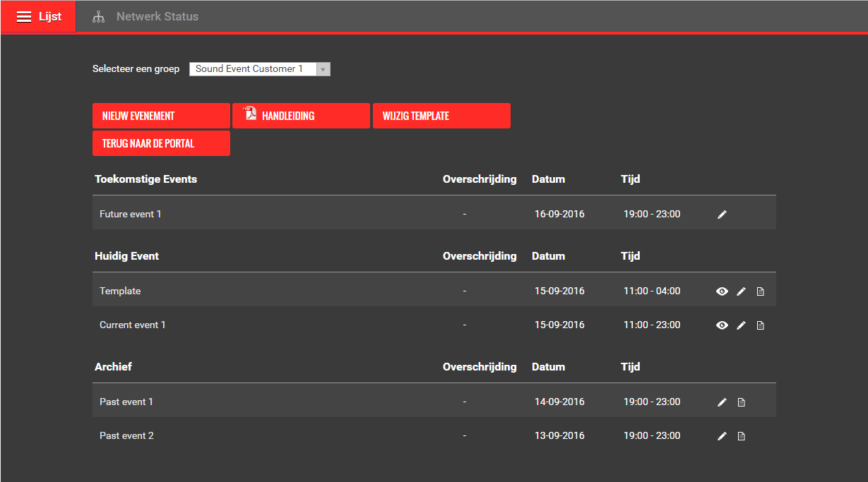Open the report document icon for Current event 1
Screen dimensions: 868x482
point(761,325)
